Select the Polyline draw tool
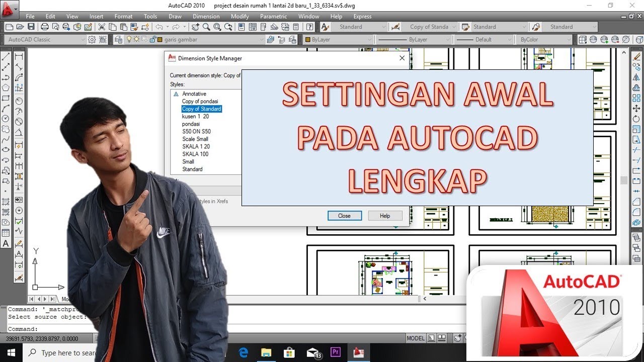 pos(6,77)
